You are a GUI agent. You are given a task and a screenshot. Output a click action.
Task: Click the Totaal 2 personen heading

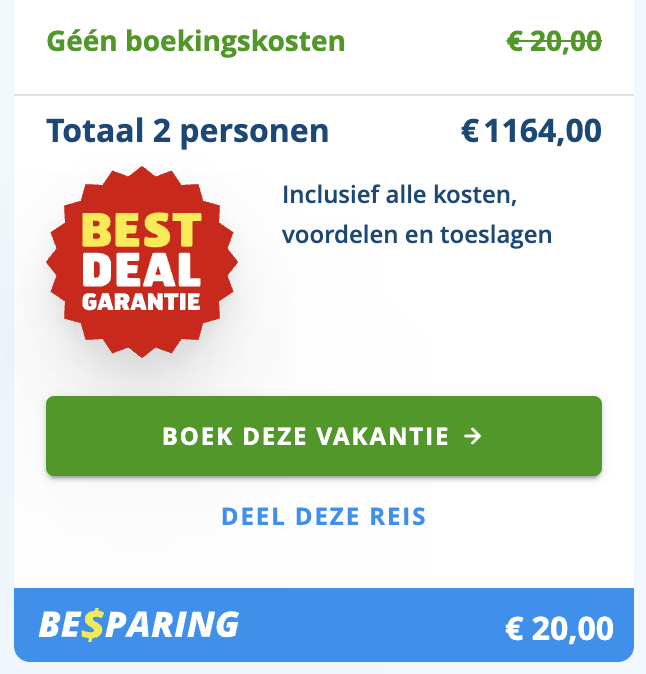click(x=188, y=131)
